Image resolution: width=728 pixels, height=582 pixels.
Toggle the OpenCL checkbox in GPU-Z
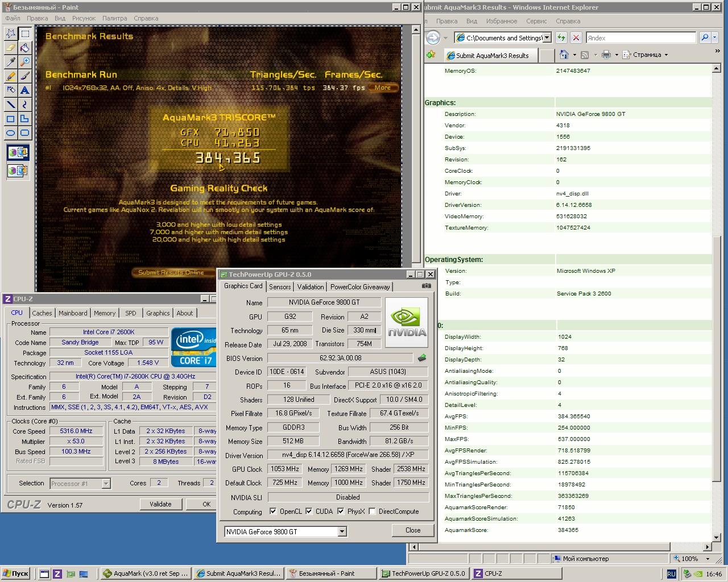pos(273,512)
